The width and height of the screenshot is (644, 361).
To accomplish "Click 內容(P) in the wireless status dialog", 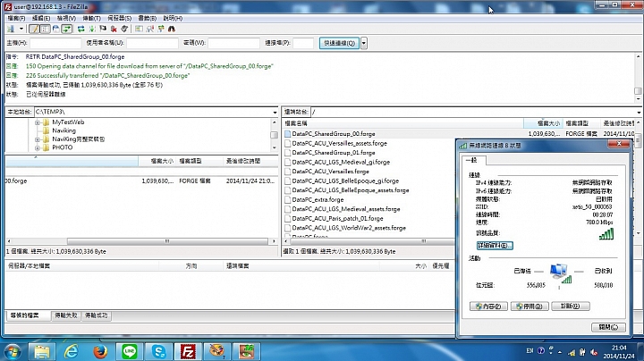I will pyautogui.click(x=488, y=306).
